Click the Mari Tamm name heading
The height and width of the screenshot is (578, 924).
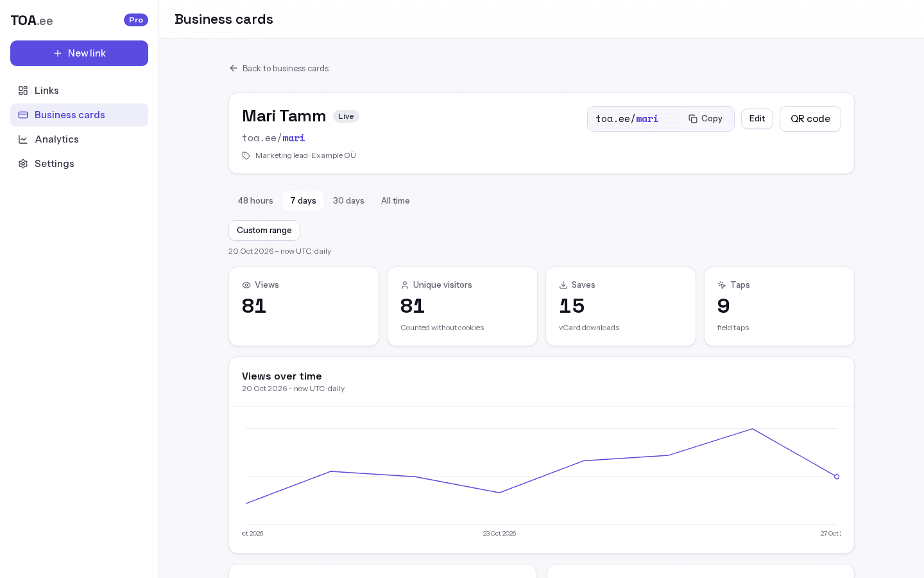284,116
